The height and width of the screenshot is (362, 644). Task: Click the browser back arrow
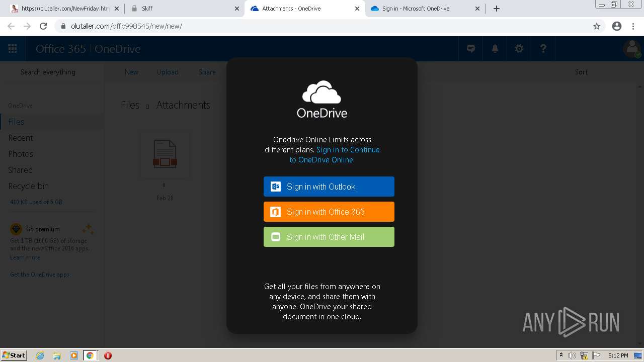[11, 26]
